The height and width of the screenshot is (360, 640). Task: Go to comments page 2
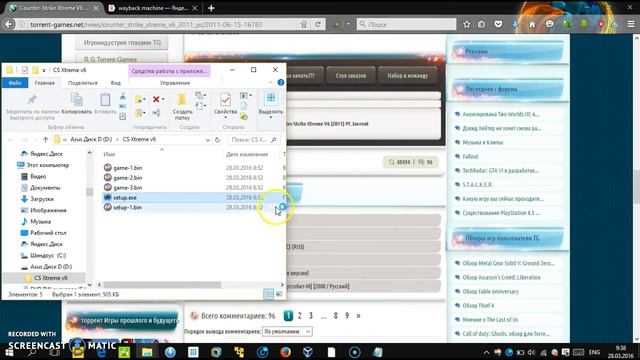click(300, 316)
